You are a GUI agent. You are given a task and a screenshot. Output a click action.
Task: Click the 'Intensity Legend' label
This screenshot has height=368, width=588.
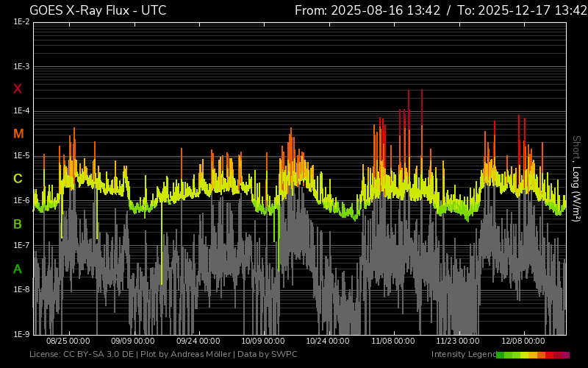[x=464, y=354]
